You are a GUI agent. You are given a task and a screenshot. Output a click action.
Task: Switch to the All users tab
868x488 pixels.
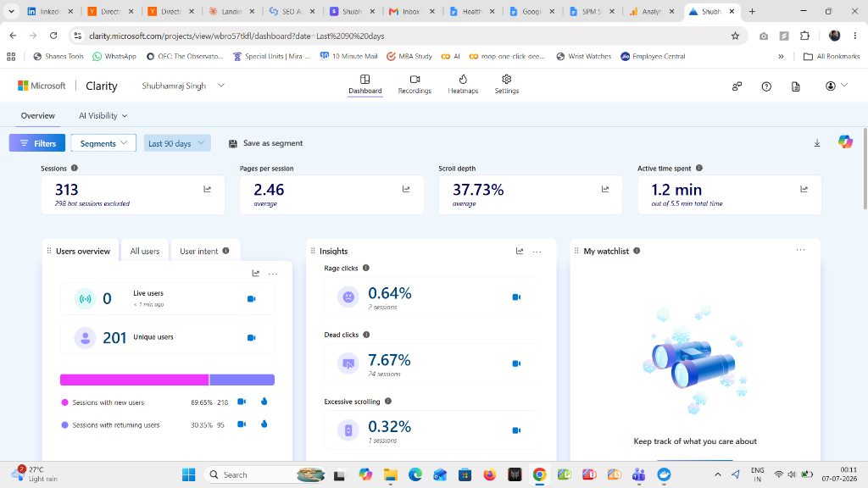click(x=145, y=251)
